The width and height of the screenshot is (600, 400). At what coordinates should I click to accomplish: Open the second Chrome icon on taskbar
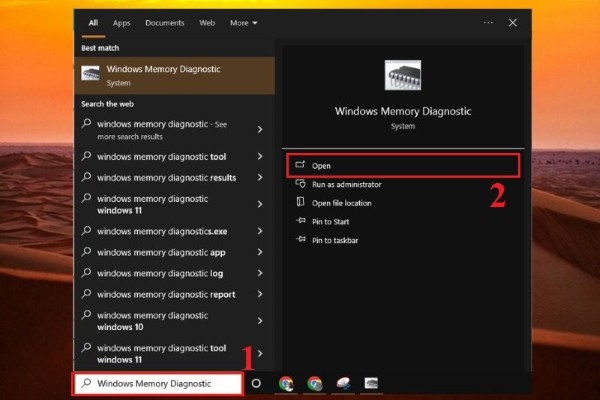(x=315, y=384)
